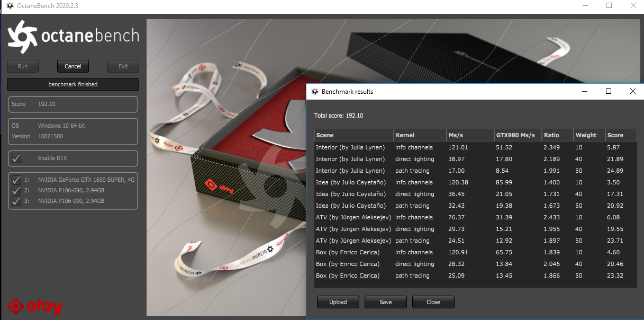Click the OctaneBench title bar app icon
This screenshot has width=644, height=320.
[x=10, y=6]
